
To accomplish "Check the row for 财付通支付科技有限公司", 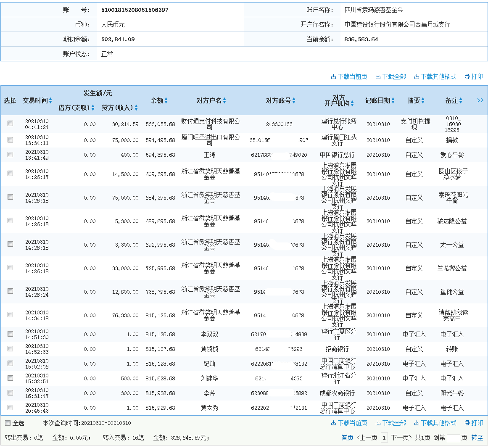I will tap(10, 125).
